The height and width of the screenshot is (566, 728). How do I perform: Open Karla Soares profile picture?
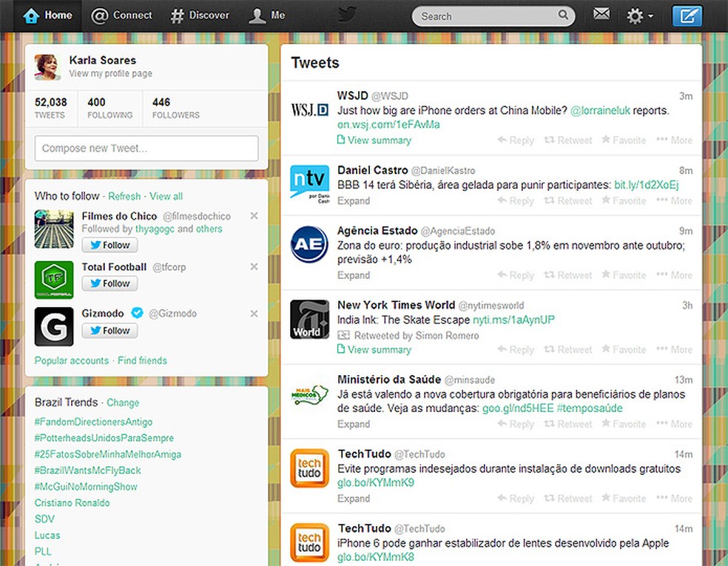click(47, 67)
